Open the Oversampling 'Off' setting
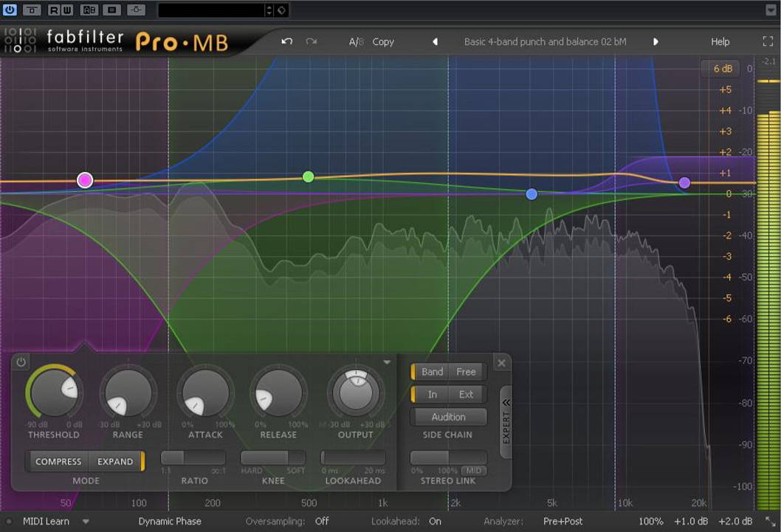Image resolution: width=781 pixels, height=532 pixels. 322,521
